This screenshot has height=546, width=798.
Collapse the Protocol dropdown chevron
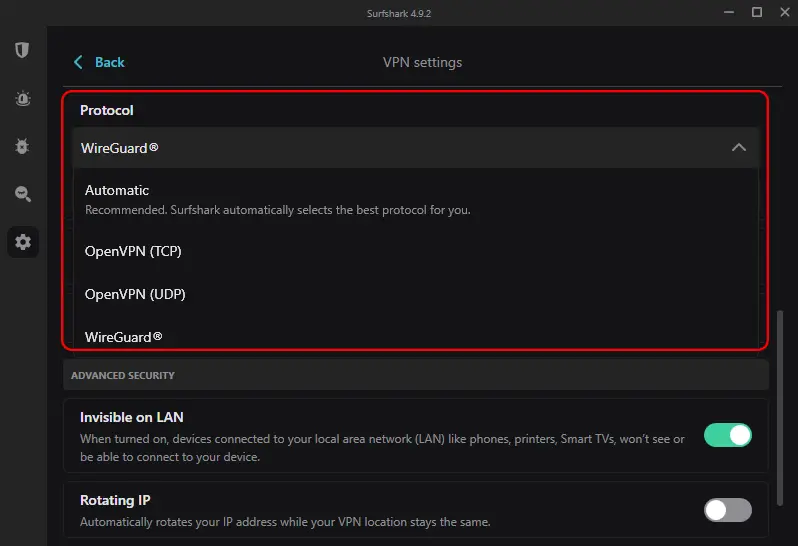tap(738, 148)
